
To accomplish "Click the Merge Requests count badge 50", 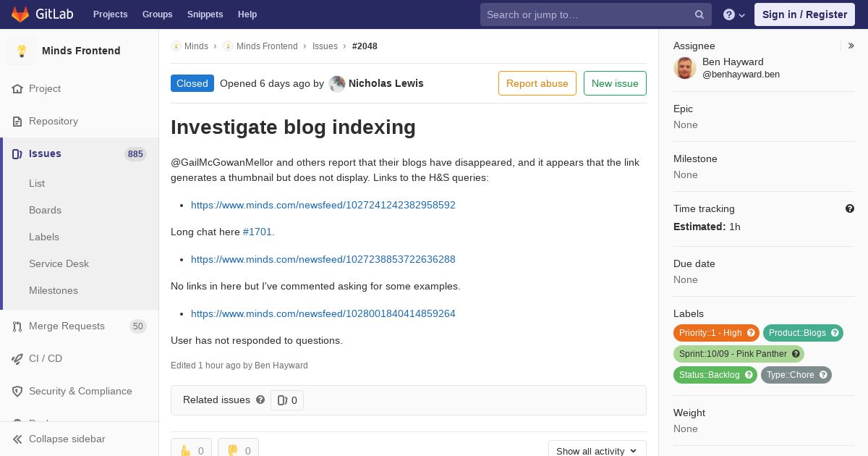I will [x=138, y=326].
